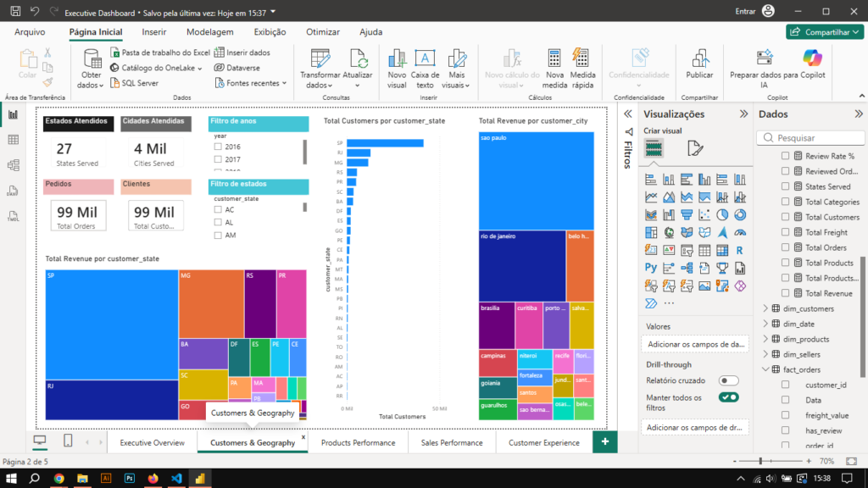Open the Table view in left sidebar
Viewport: 868px width, 488px height.
(x=13, y=140)
